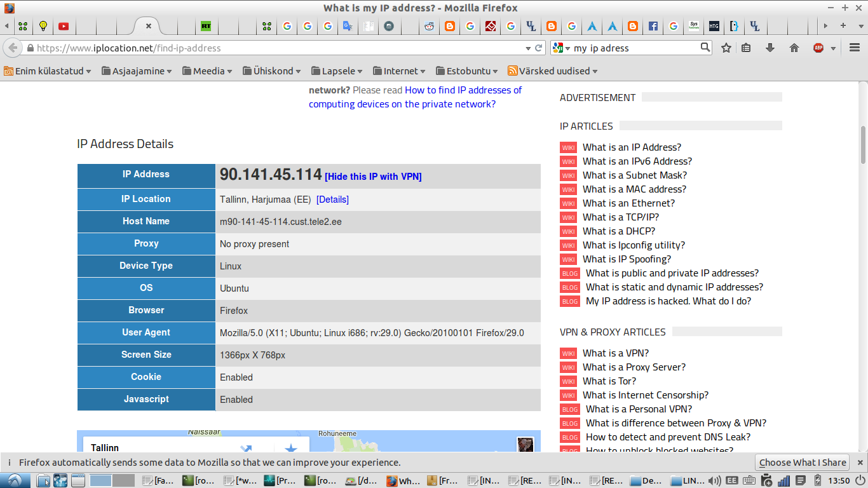Expand the Meedia bookmarks folder

pyautogui.click(x=207, y=71)
